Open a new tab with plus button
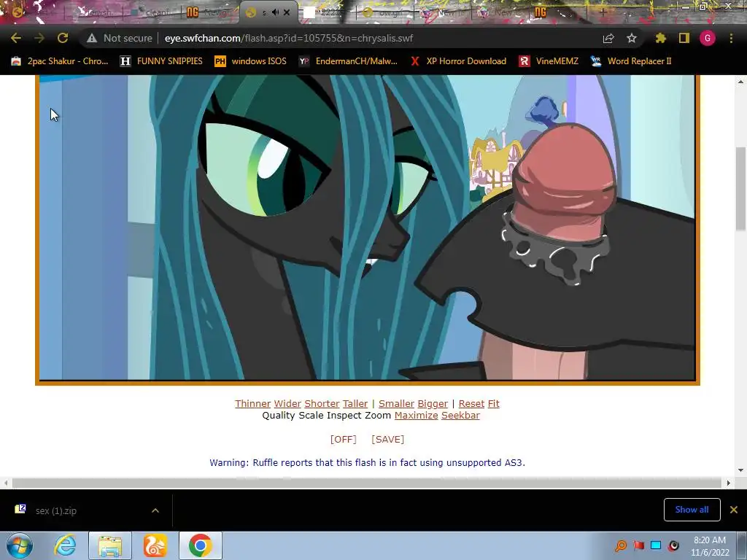 603,12
